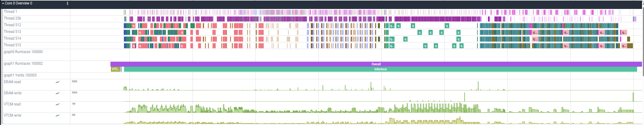The height and width of the screenshot is (125, 644).
Task: Click the vertical scrollbar on the right edge
Action: tap(643, 42)
